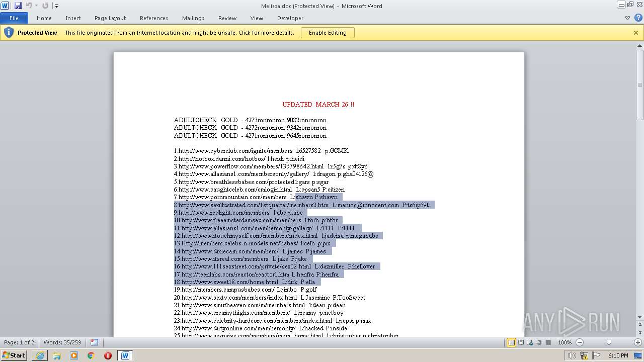Screen dimensions: 644x362
Task: Click line 2 hotbox.danni.com entry
Action: [x=239, y=159]
